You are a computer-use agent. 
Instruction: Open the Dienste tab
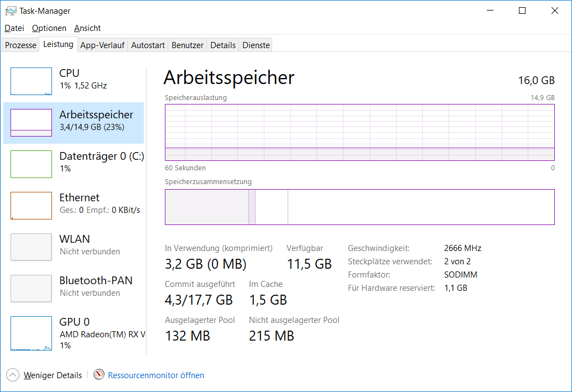pyautogui.click(x=256, y=45)
